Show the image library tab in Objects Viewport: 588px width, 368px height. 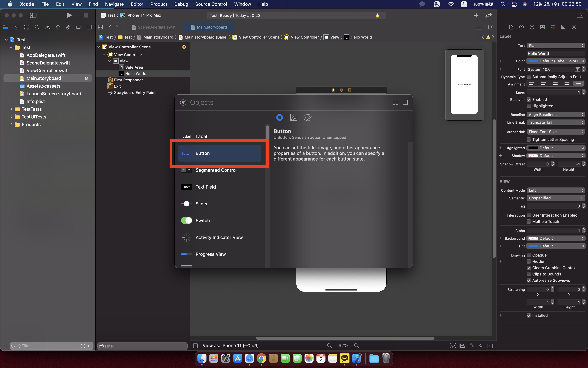click(293, 118)
